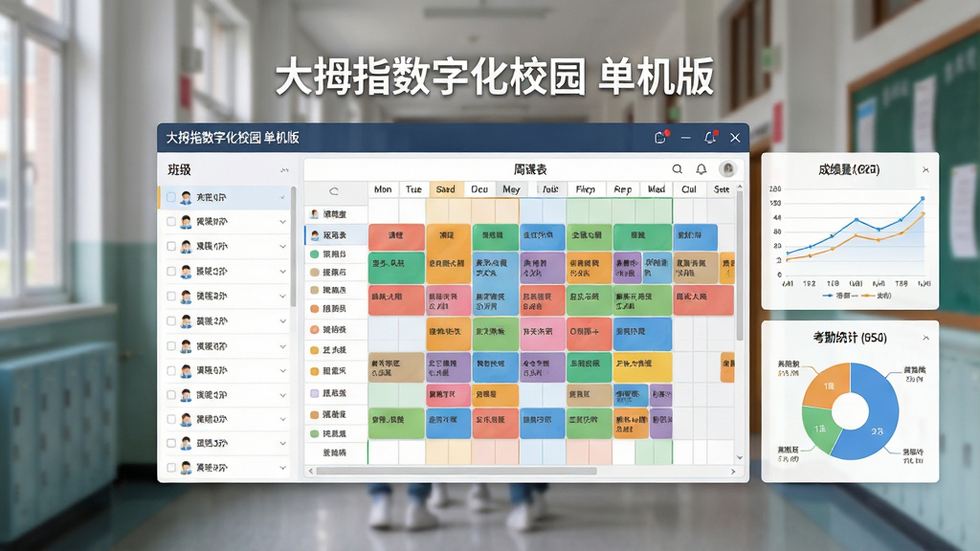Click the yellow course block in the timetable
Screen dimensions: 980x551
[x=642, y=367]
